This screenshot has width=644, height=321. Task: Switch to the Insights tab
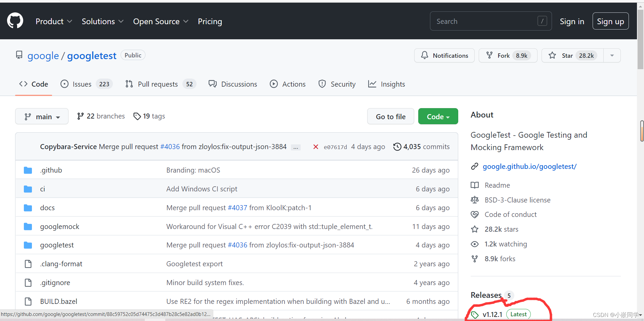(x=387, y=84)
